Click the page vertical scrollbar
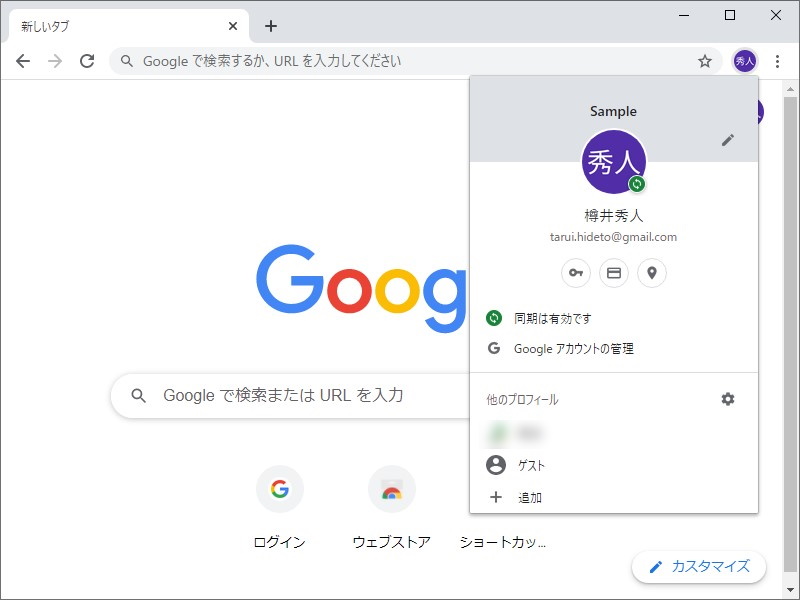This screenshot has height=600, width=800. click(790, 334)
